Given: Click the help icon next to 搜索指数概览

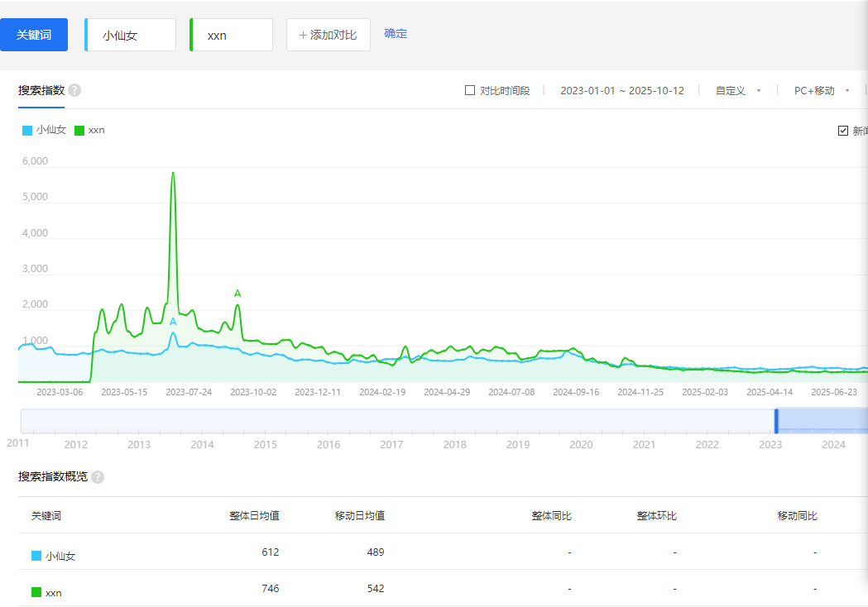Looking at the screenshot, I should tap(98, 477).
